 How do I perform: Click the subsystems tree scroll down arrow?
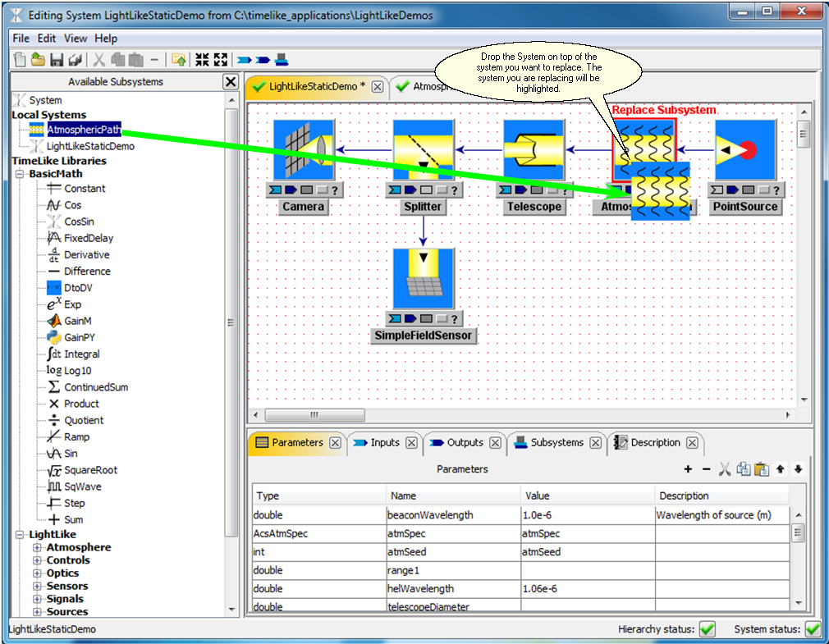(x=231, y=610)
